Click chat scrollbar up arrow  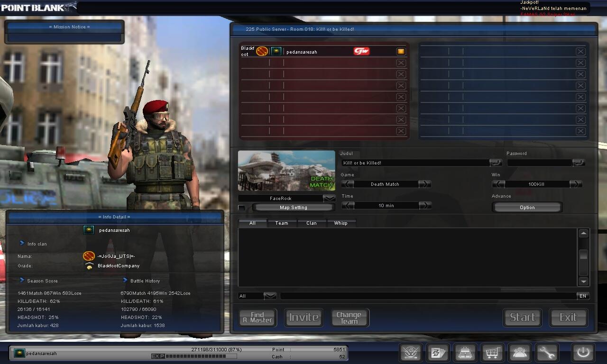click(x=583, y=233)
